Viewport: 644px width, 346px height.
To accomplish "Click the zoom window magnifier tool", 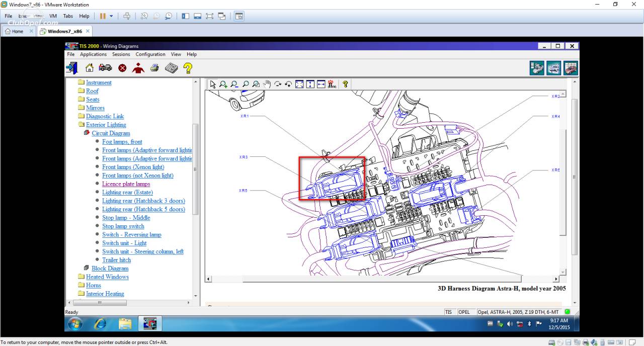I will (256, 84).
